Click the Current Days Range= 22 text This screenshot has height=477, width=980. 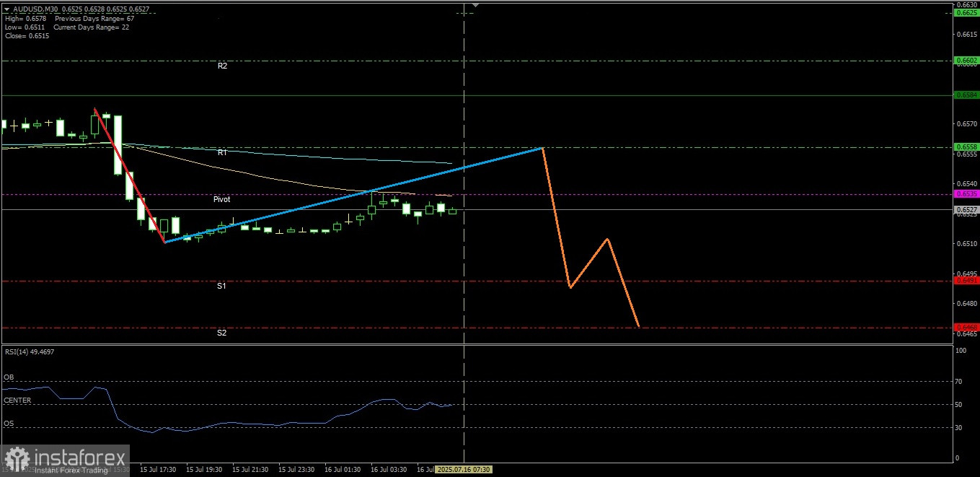click(92, 27)
